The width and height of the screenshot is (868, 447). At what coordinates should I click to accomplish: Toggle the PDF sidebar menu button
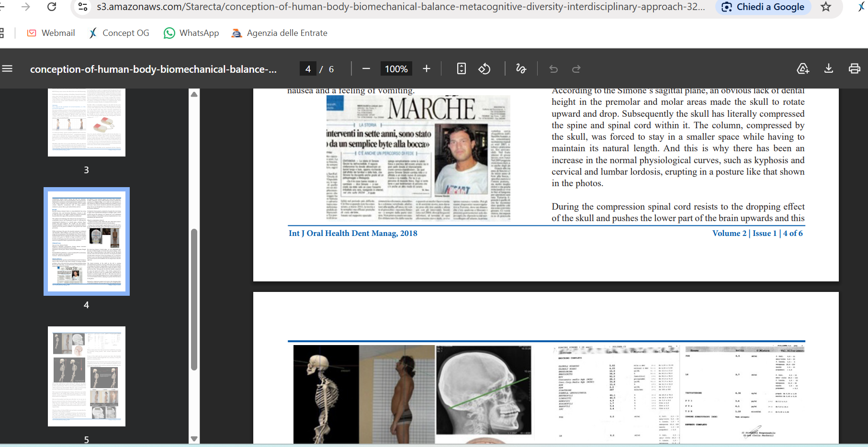coord(7,69)
